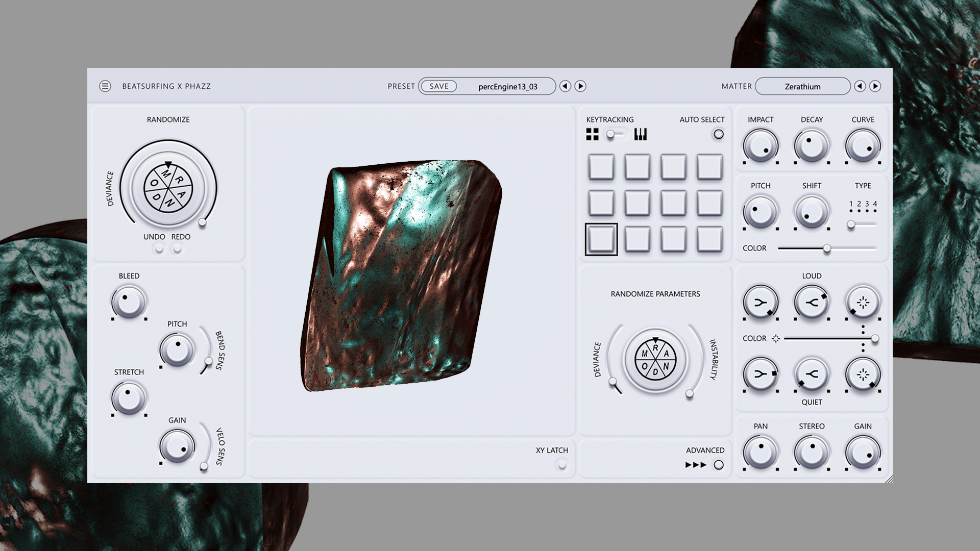The height and width of the screenshot is (551, 980).
Task: Enable the Advanced toggle circle
Action: click(718, 465)
